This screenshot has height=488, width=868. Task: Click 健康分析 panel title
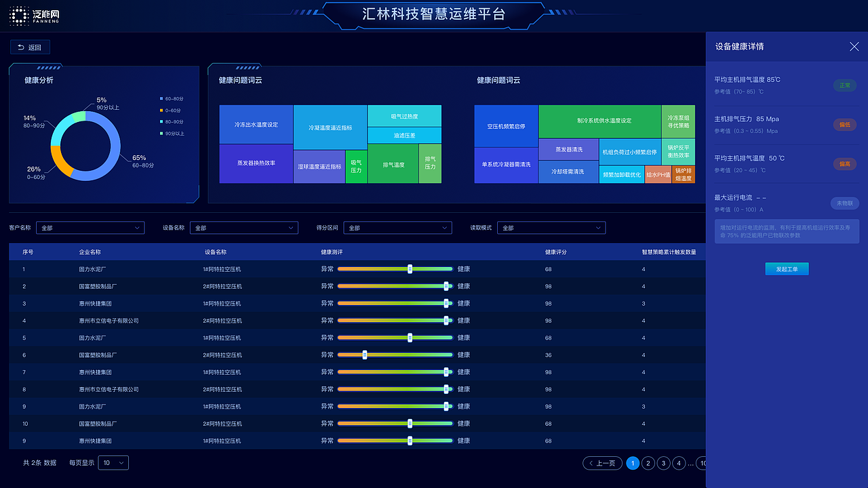[x=39, y=81]
